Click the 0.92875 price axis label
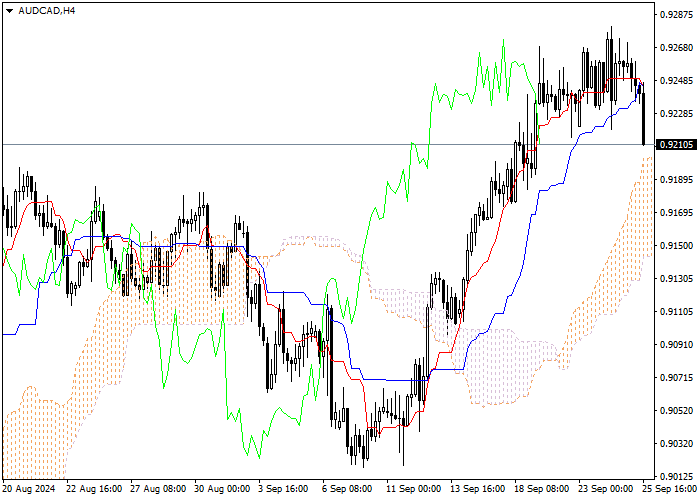700x500 pixels. [x=677, y=15]
